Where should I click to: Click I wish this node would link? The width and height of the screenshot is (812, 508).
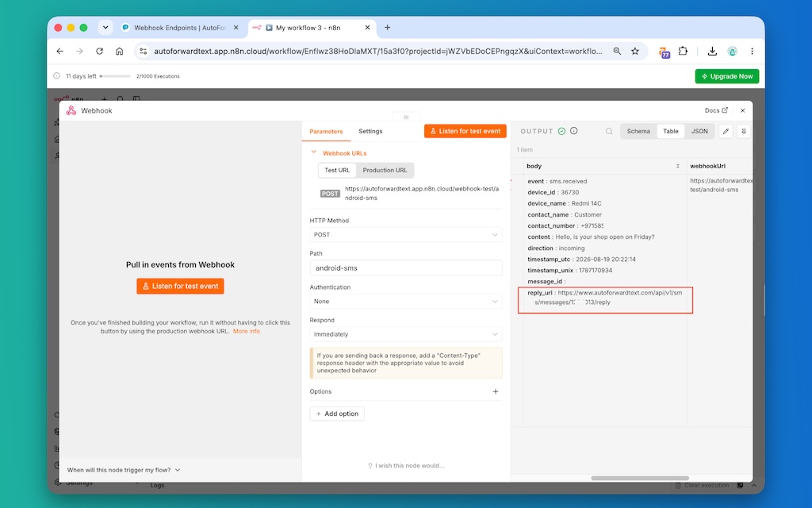coord(406,465)
